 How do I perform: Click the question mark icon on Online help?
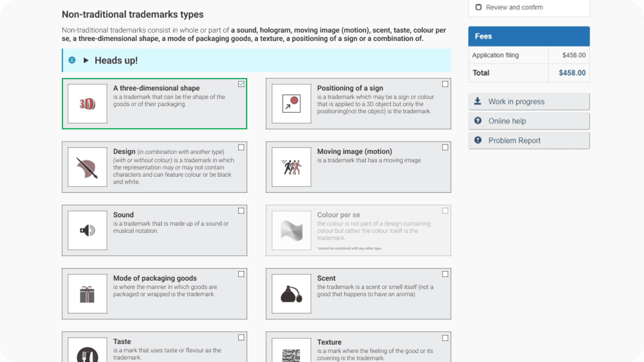[x=478, y=121]
